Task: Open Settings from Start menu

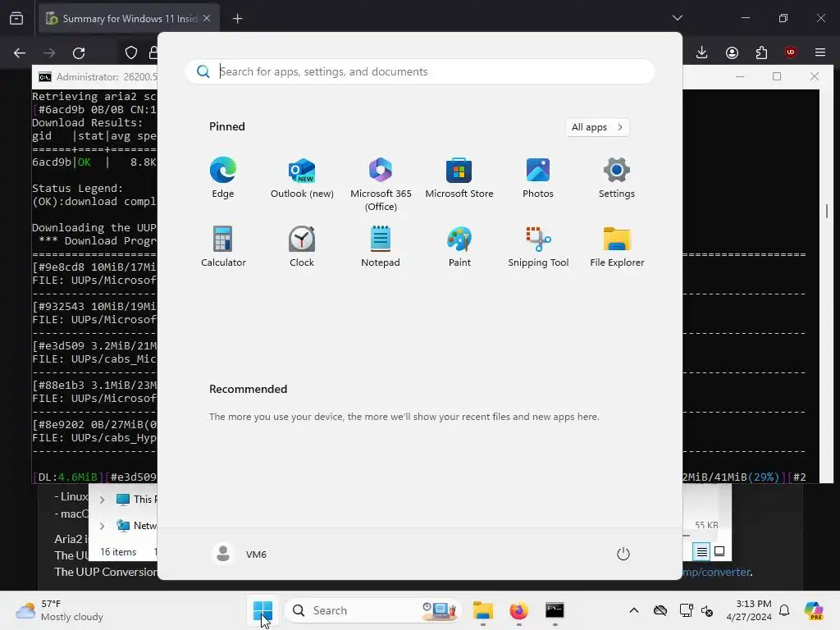Action: 617,178
